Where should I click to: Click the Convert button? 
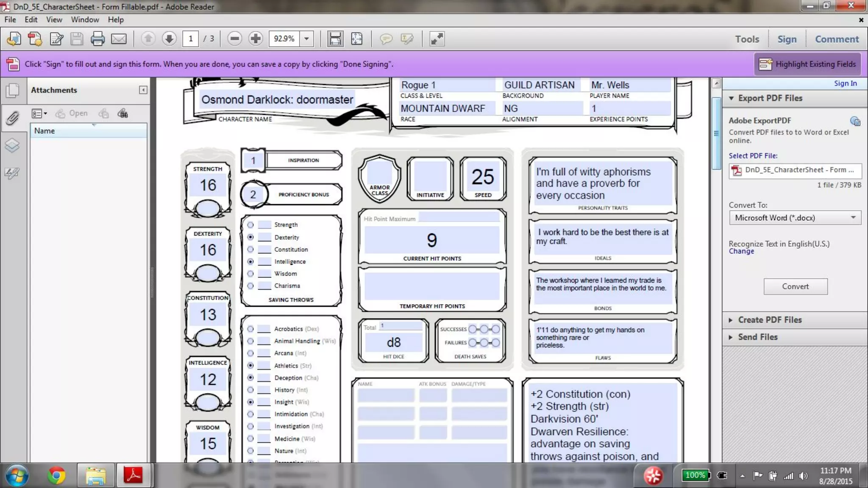click(x=795, y=286)
